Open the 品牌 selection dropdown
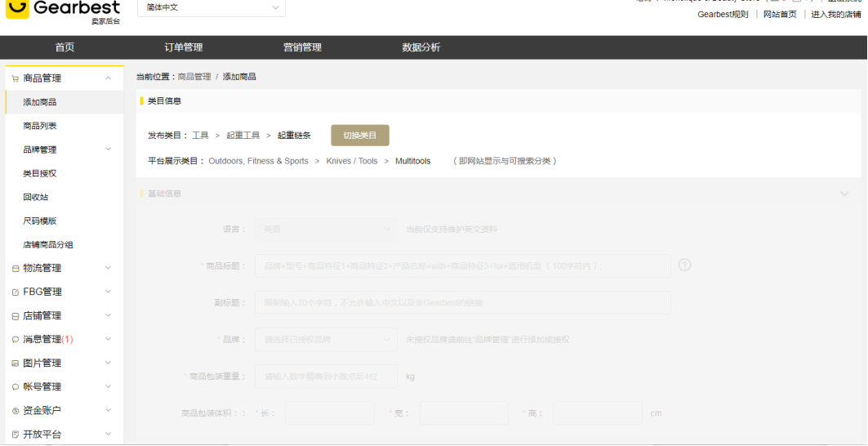 [x=326, y=340]
